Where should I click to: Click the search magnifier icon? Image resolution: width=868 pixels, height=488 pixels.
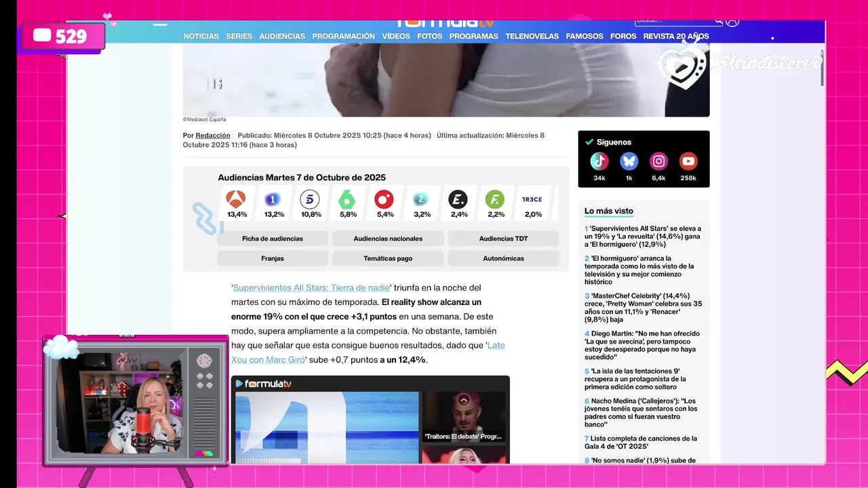point(718,22)
